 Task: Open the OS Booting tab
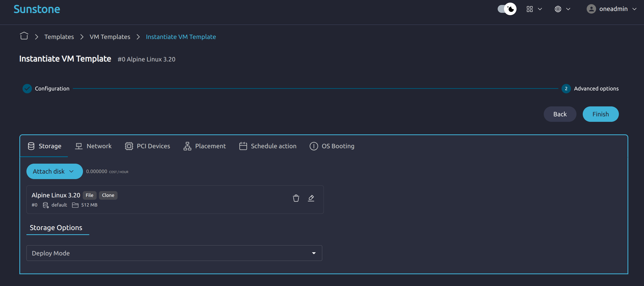[332, 146]
